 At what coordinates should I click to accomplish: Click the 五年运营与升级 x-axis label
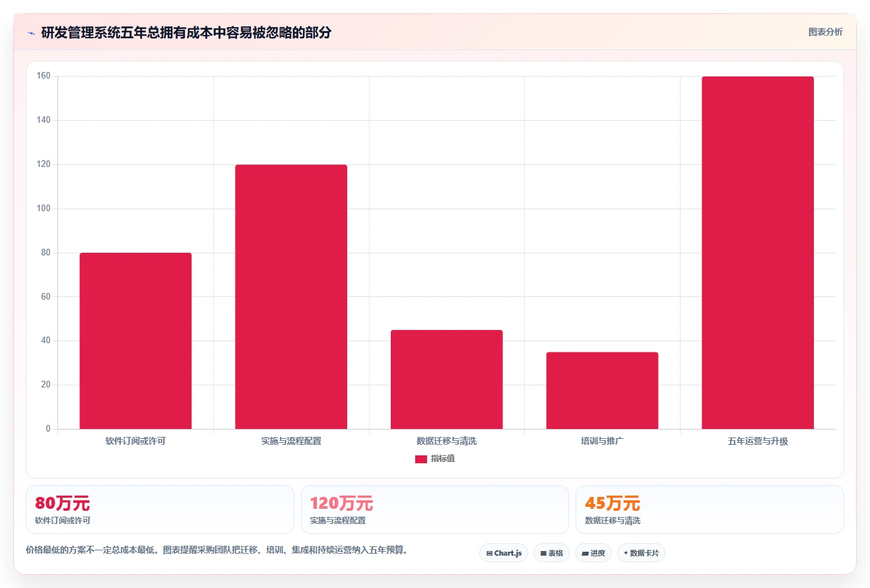tap(758, 441)
